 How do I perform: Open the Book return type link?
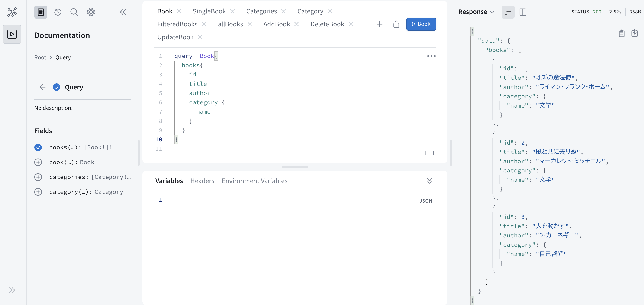[87, 162]
